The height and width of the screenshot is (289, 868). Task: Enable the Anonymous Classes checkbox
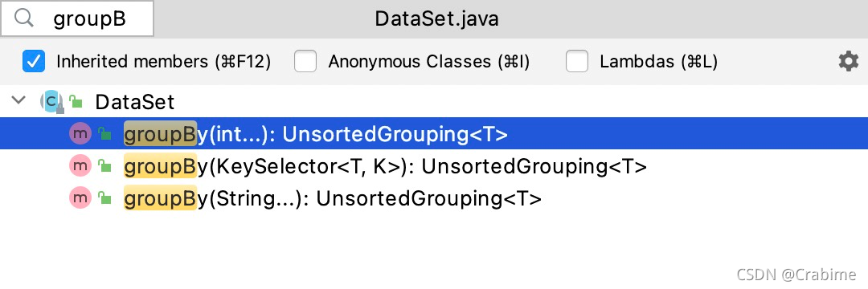[x=305, y=61]
